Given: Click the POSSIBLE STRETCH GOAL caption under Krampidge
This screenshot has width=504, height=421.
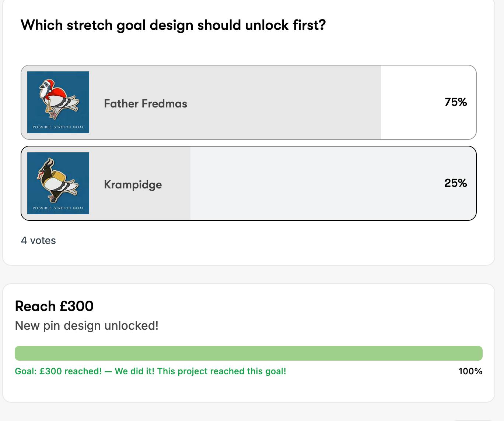Looking at the screenshot, I should 58,208.
